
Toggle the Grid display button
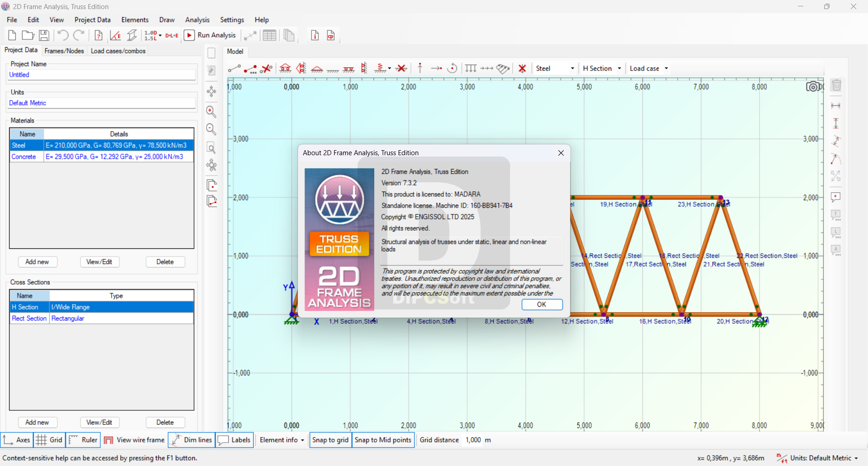coord(49,440)
